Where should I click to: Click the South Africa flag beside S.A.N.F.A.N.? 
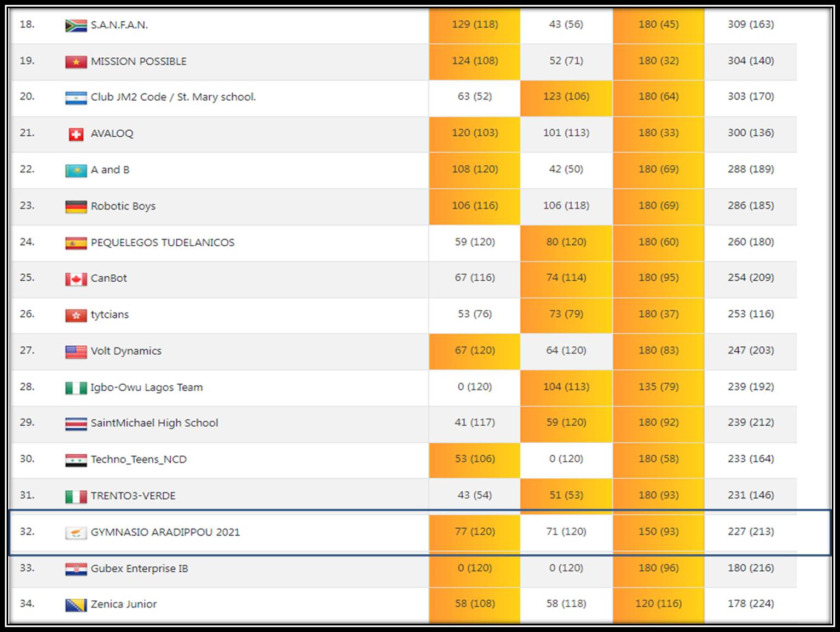click(76, 26)
